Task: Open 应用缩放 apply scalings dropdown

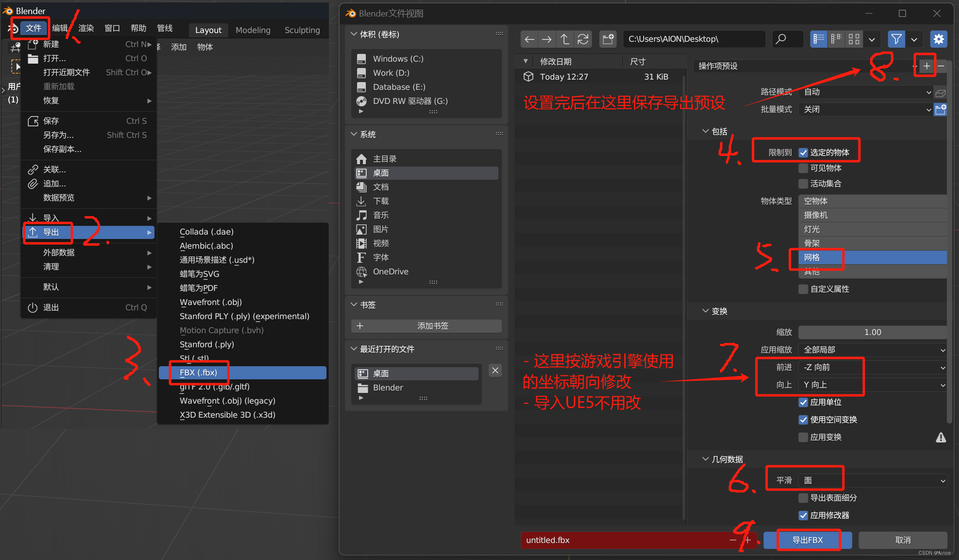Action: point(873,350)
